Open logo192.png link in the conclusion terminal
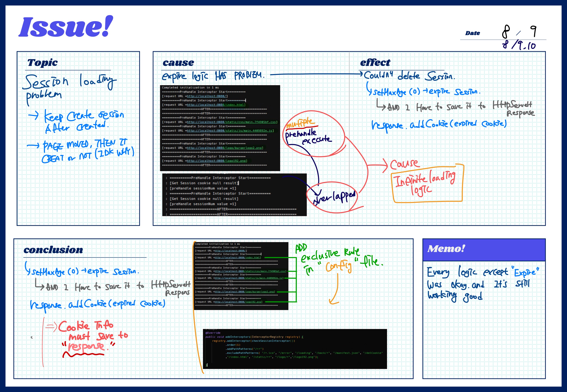This screenshot has width=567, height=392. [x=238, y=302]
